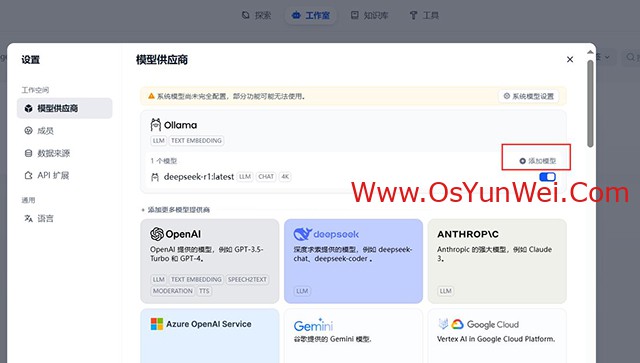The image size is (640, 363).
Task: Click the 模型供应商 page heading
Action: click(162, 60)
